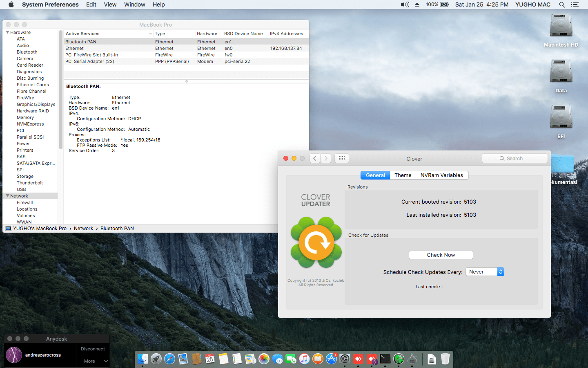Click Search field in Clover window
The width and height of the screenshot is (588, 368).
point(514,158)
